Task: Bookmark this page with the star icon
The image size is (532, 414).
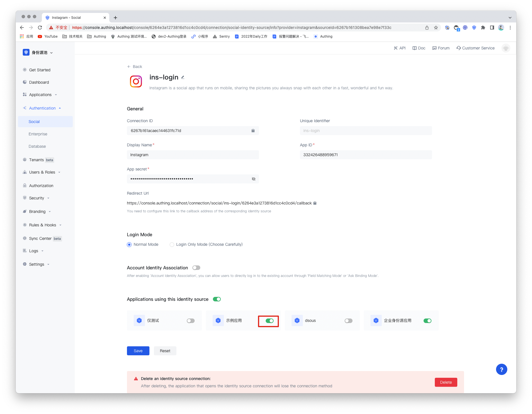Action: (x=436, y=28)
